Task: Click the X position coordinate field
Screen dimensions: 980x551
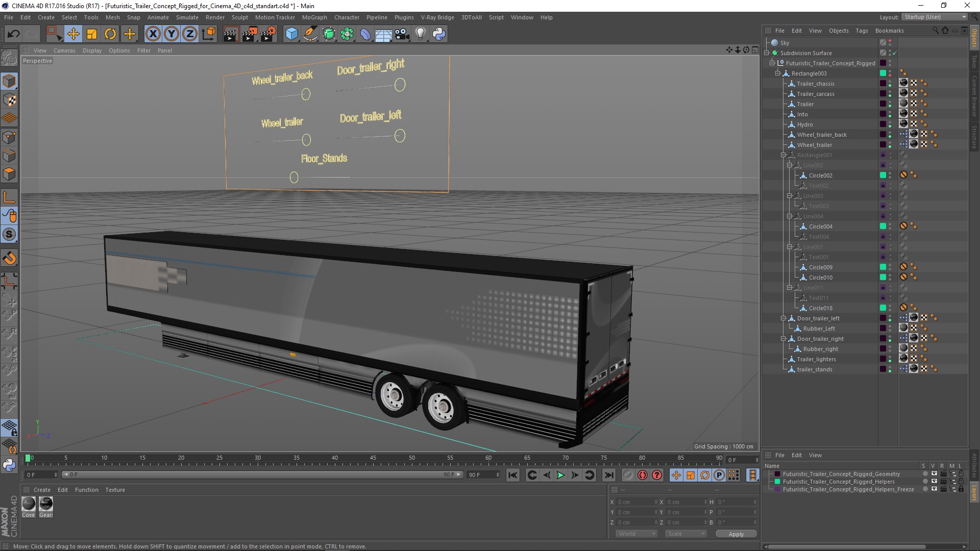Action: click(x=636, y=502)
